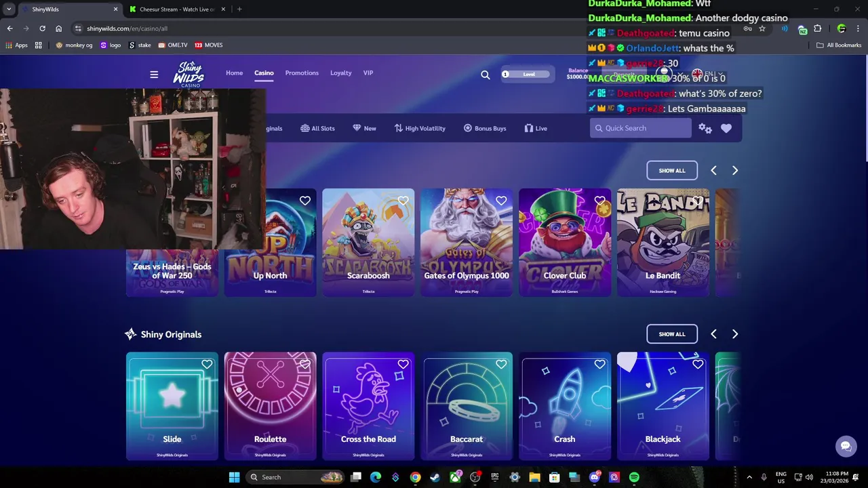
Task: Select the Casino nav item
Action: (x=264, y=73)
